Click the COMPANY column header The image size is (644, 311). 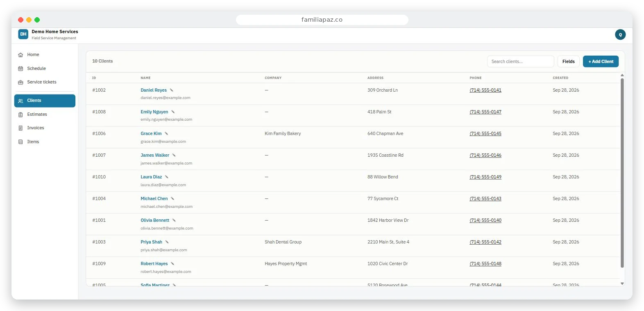pyautogui.click(x=273, y=78)
